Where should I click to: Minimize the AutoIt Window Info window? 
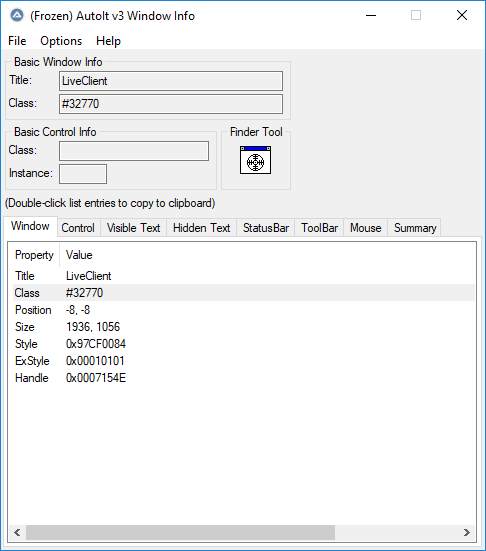point(371,15)
